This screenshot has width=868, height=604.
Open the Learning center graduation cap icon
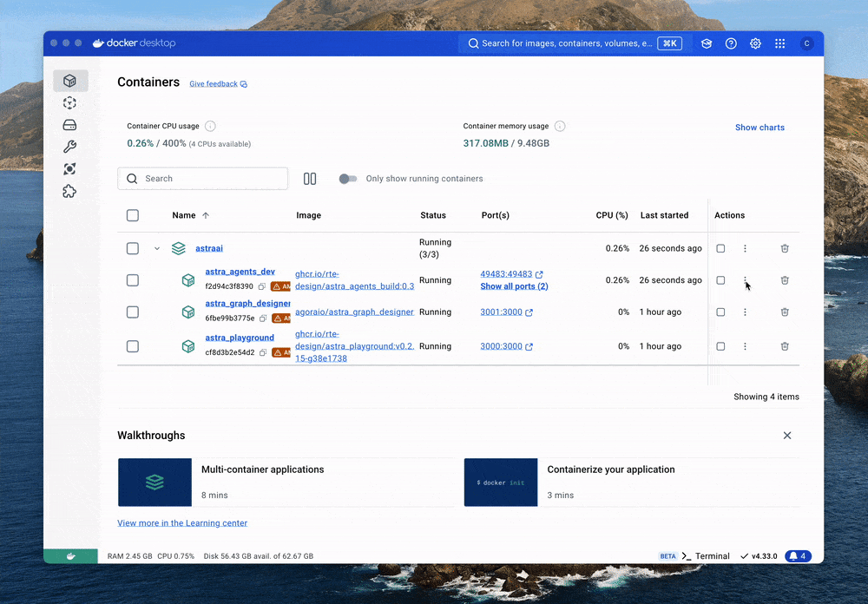tap(707, 43)
